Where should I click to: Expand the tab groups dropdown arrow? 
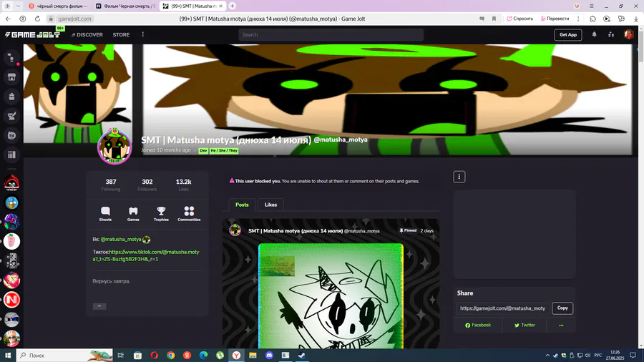click(18, 6)
